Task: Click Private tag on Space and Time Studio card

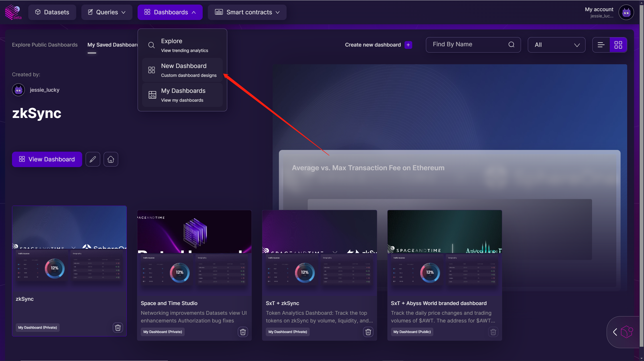Action: click(163, 332)
